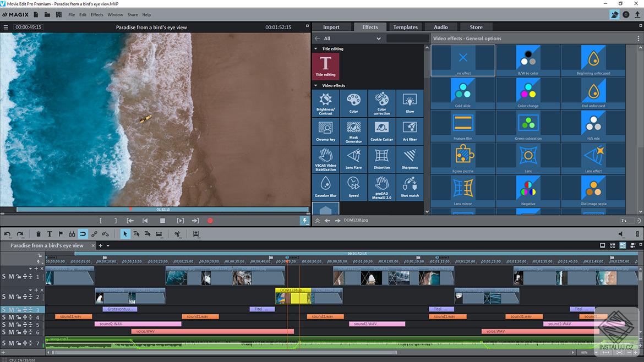
Task: Open the Cookie Cutter effect
Action: [381, 131]
